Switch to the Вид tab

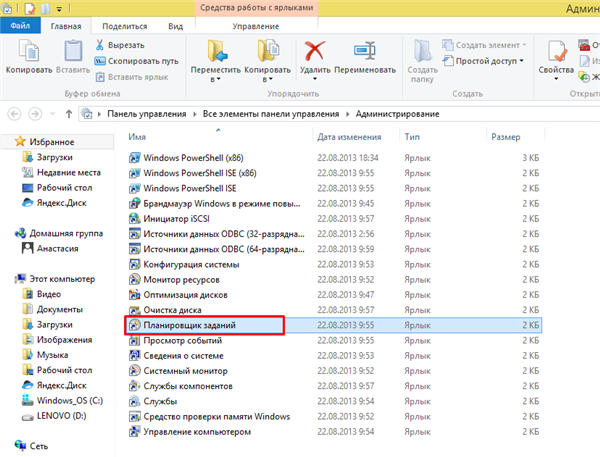coord(176,26)
